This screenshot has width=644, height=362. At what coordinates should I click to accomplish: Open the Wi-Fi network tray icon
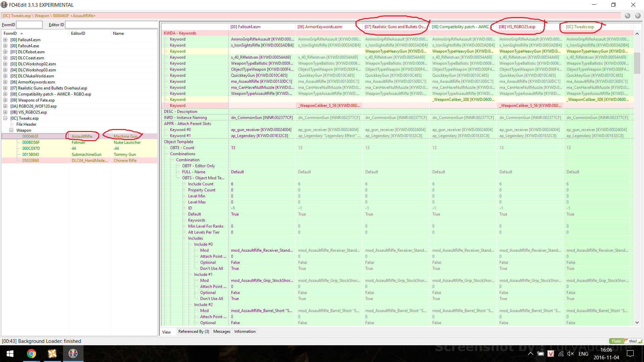tap(561, 354)
